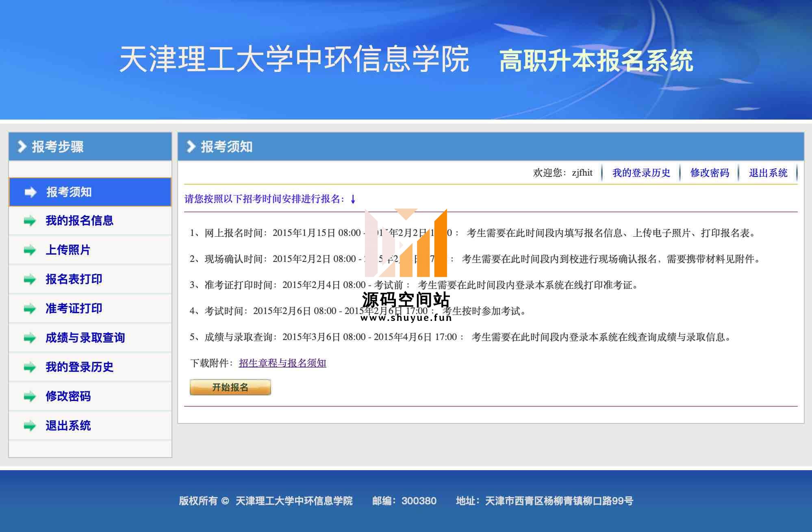Select 准考证打印 sidebar entry
This screenshot has height=532, width=812.
pos(90,309)
